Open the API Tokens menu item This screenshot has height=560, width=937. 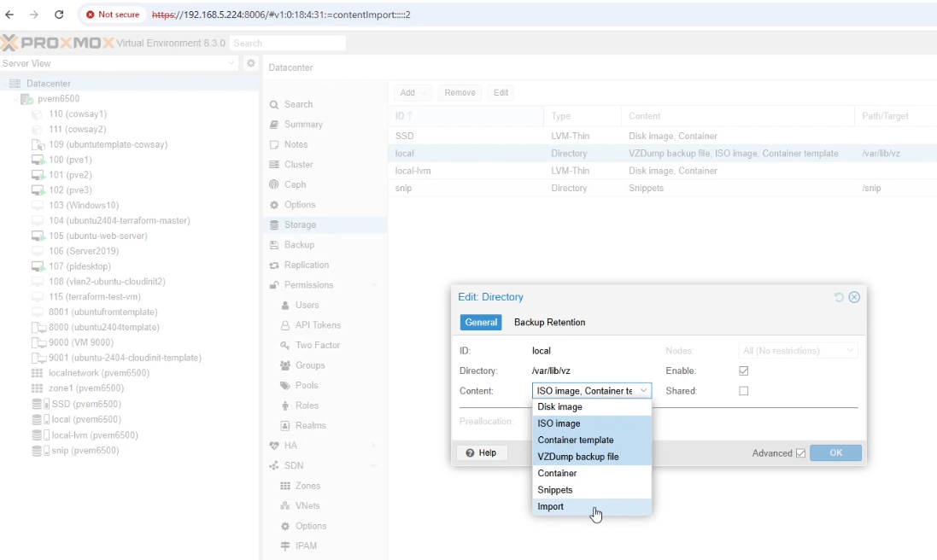pos(318,324)
